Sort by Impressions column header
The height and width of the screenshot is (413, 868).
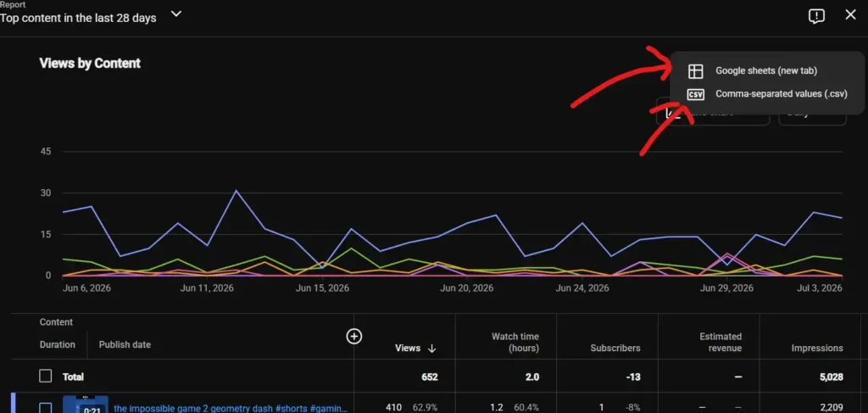pos(817,349)
